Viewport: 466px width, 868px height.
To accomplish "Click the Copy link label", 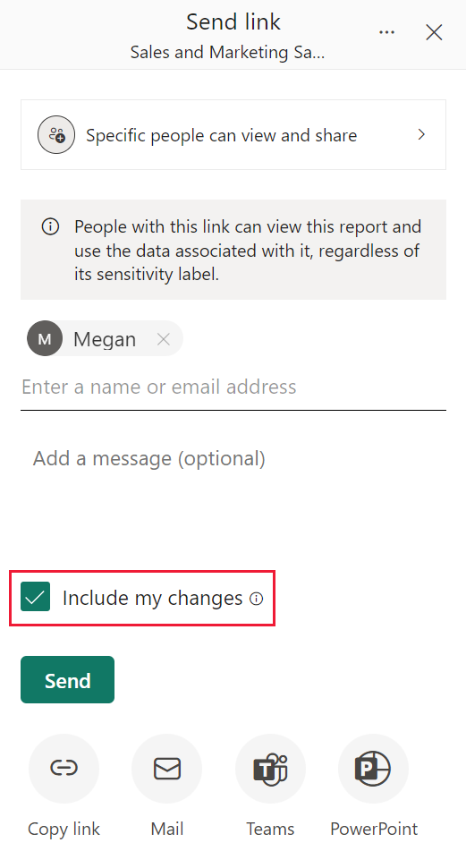I will click(64, 829).
